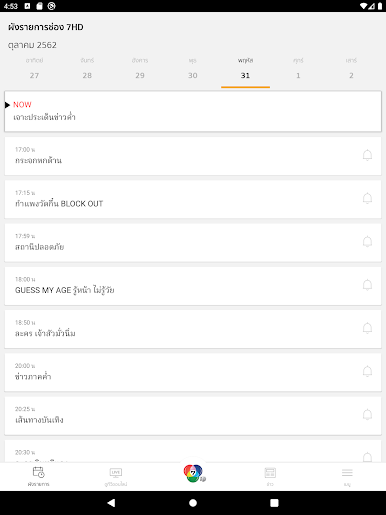Open the NOW playing program card
The image size is (386, 515).
pyautogui.click(x=193, y=111)
